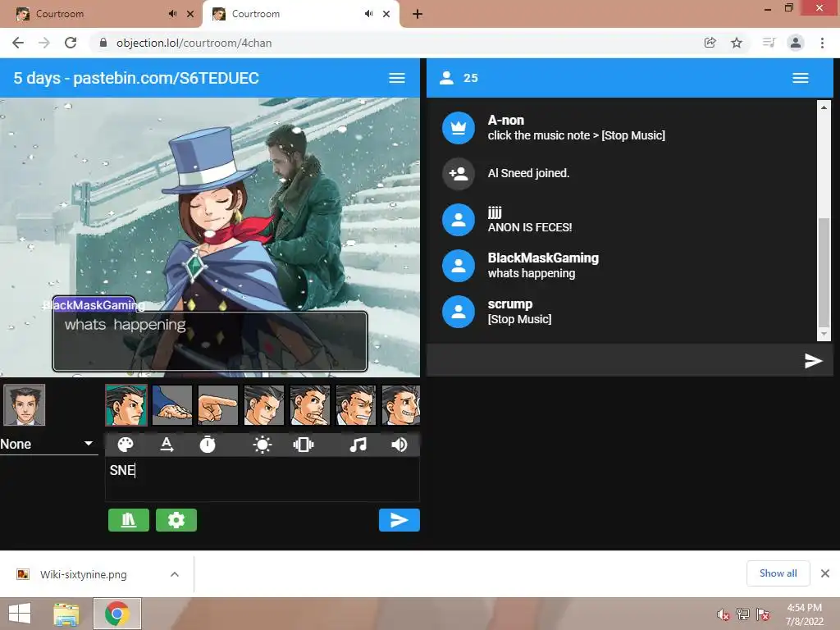Click the users count person icon
Screen dimensions: 840x630
(446, 78)
